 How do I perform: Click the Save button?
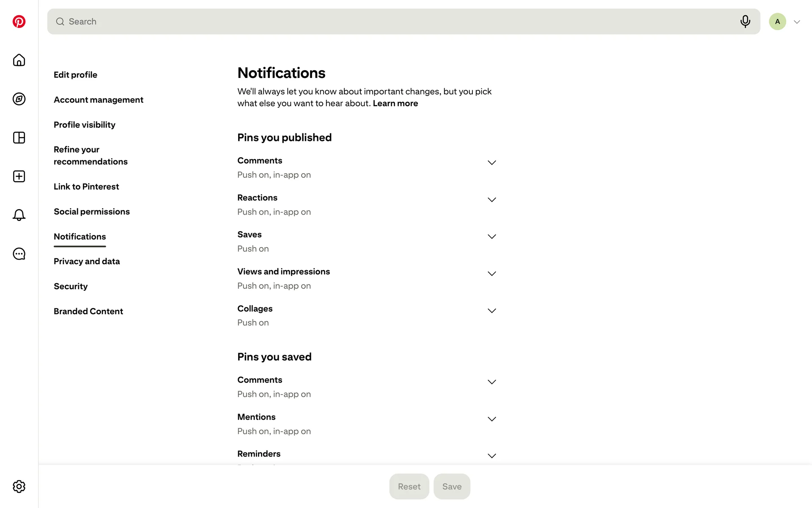coord(452,486)
